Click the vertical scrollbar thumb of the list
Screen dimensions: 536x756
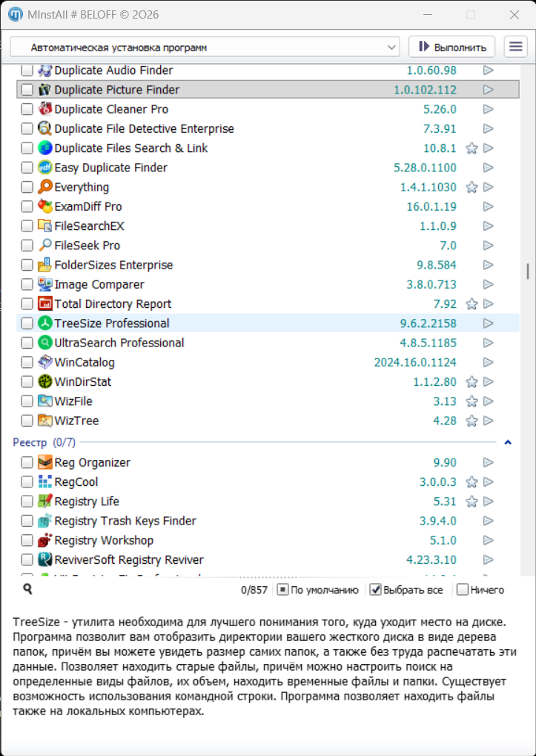[x=528, y=270]
